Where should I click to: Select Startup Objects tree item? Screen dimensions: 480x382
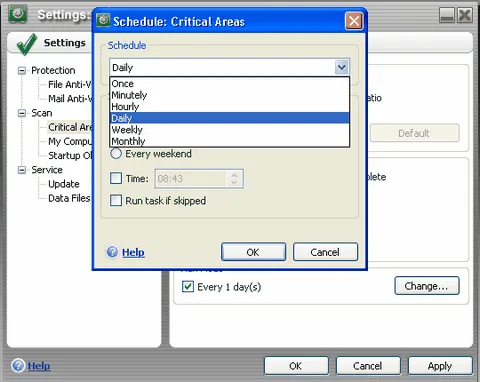click(x=70, y=156)
